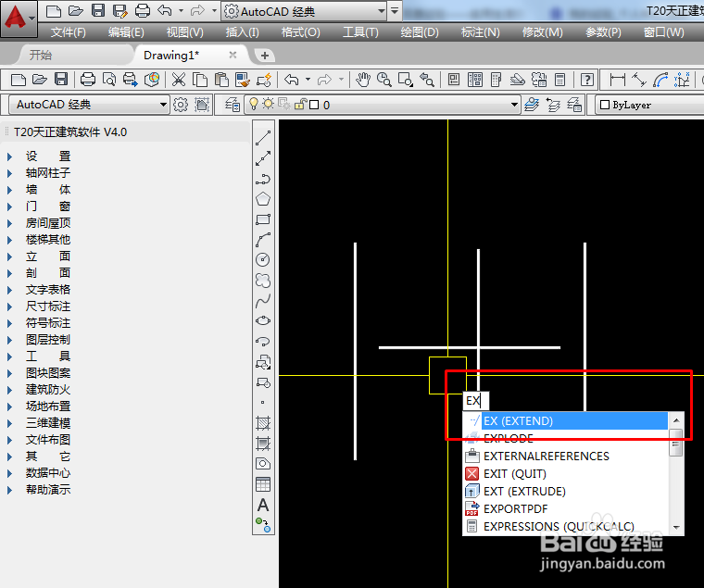Screen dimensions: 704x588
Task: Select EXIT (QUIT) command suggestion
Action: point(566,473)
